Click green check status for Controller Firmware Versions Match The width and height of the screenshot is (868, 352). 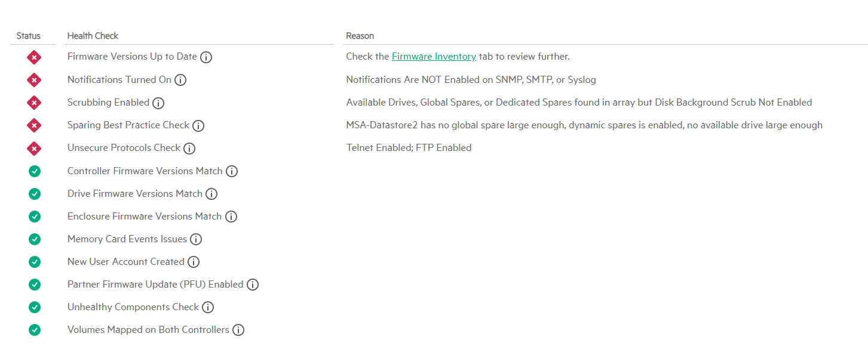pyautogui.click(x=35, y=171)
